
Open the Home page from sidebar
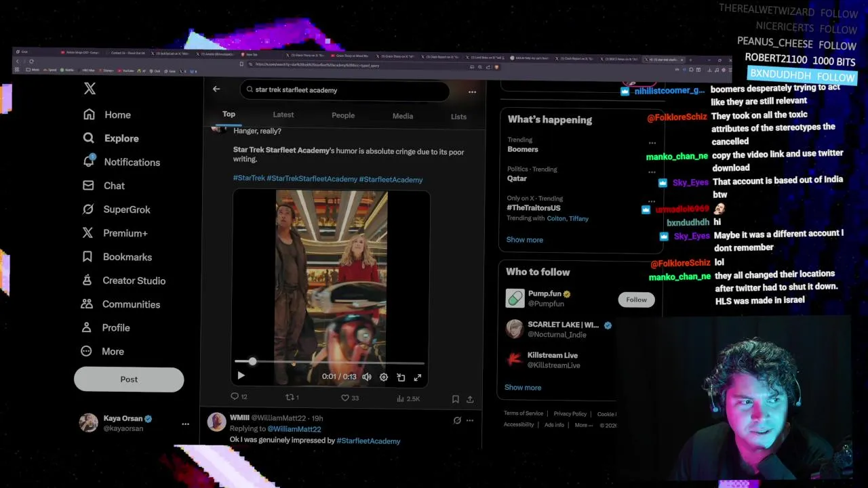(x=107, y=115)
